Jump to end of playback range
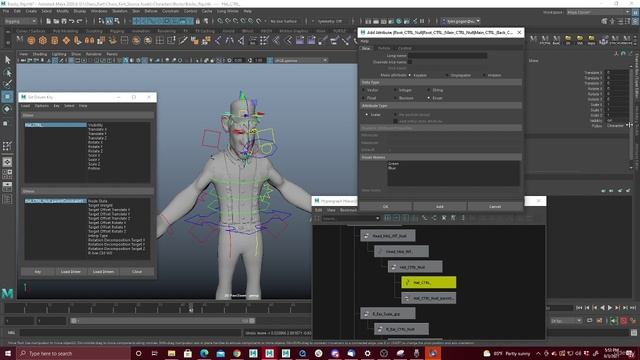 [633, 308]
